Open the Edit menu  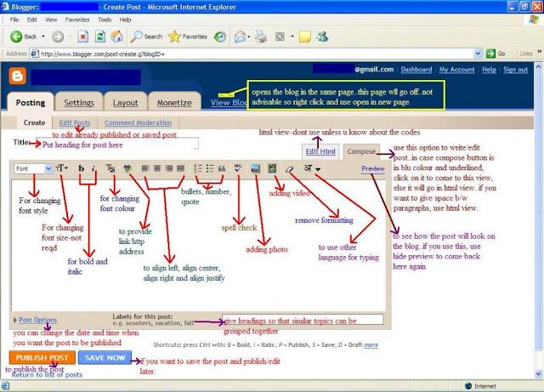click(32, 20)
